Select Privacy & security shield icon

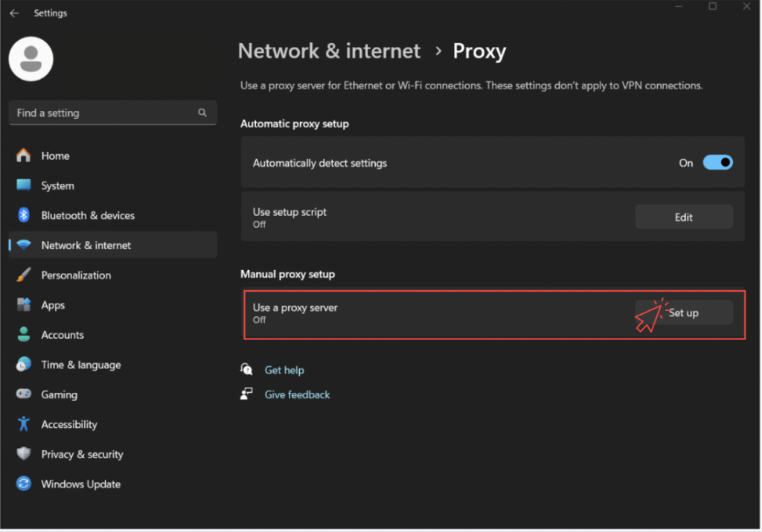(x=24, y=454)
